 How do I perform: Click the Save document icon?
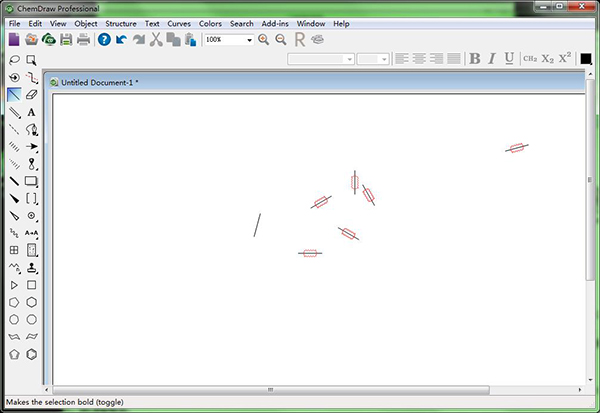click(66, 39)
